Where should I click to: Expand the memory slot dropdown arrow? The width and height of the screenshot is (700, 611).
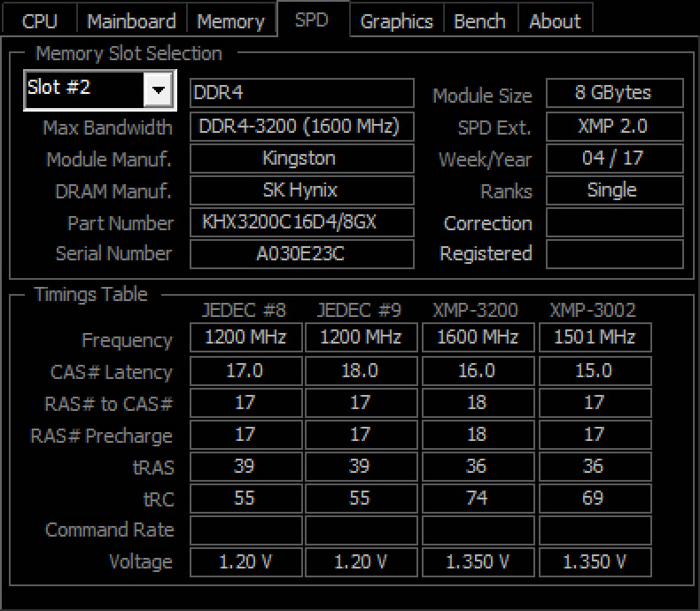tap(158, 89)
